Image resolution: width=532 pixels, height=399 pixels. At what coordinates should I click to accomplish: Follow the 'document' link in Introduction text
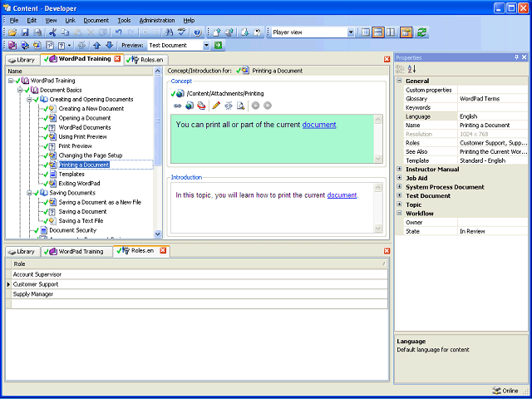coord(342,195)
